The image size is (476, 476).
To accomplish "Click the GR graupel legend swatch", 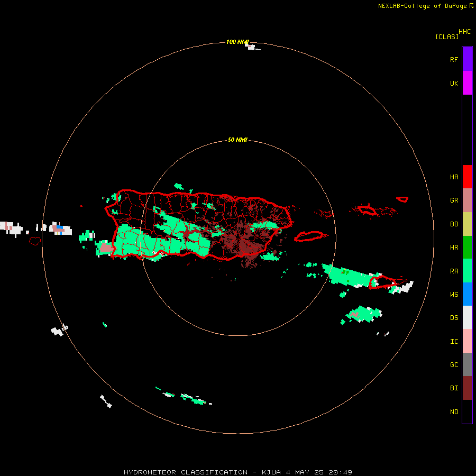I will (467, 200).
